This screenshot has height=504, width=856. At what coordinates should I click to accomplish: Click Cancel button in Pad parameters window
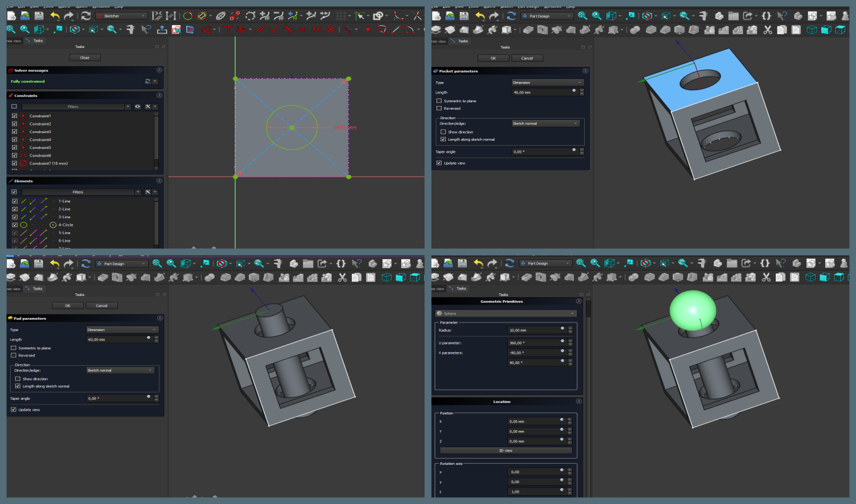[102, 305]
